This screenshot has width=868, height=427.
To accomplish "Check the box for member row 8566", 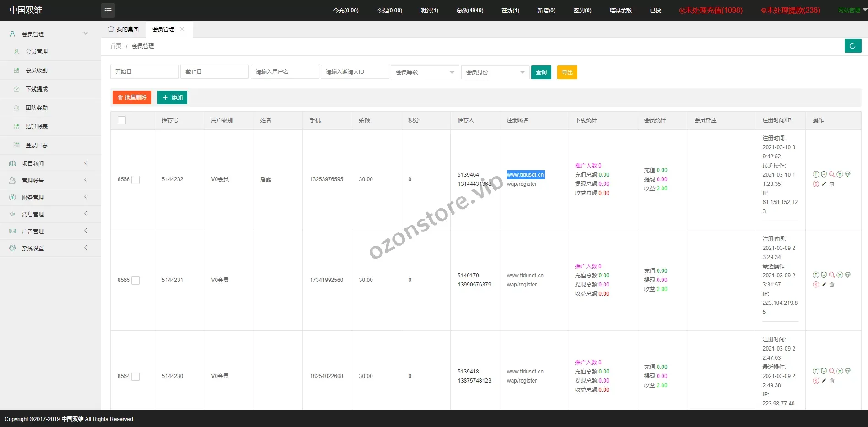I will point(135,180).
